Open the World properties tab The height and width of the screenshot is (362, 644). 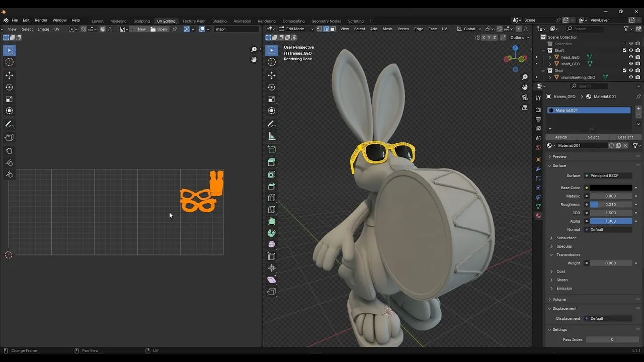[x=538, y=147]
